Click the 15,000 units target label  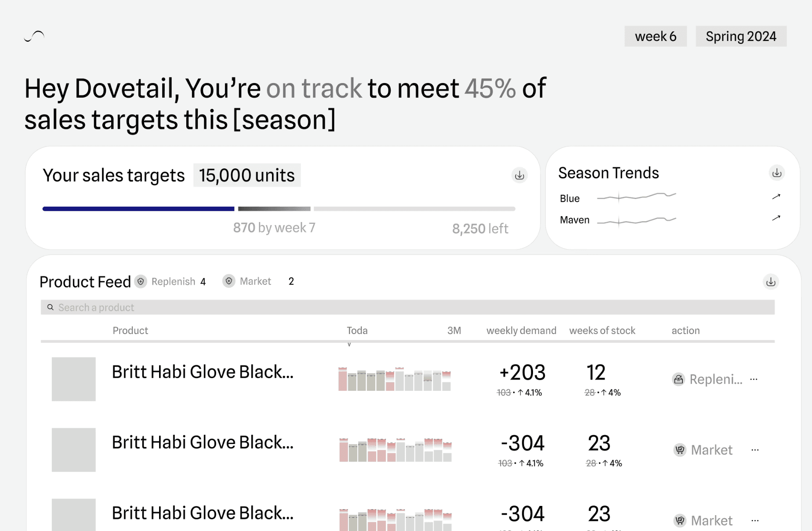click(x=247, y=175)
